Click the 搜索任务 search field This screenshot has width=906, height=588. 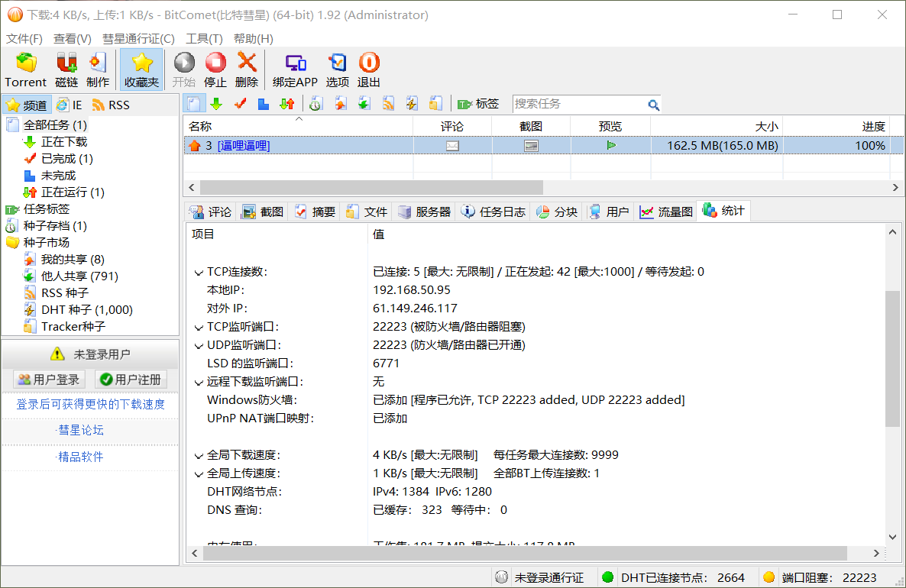point(580,104)
